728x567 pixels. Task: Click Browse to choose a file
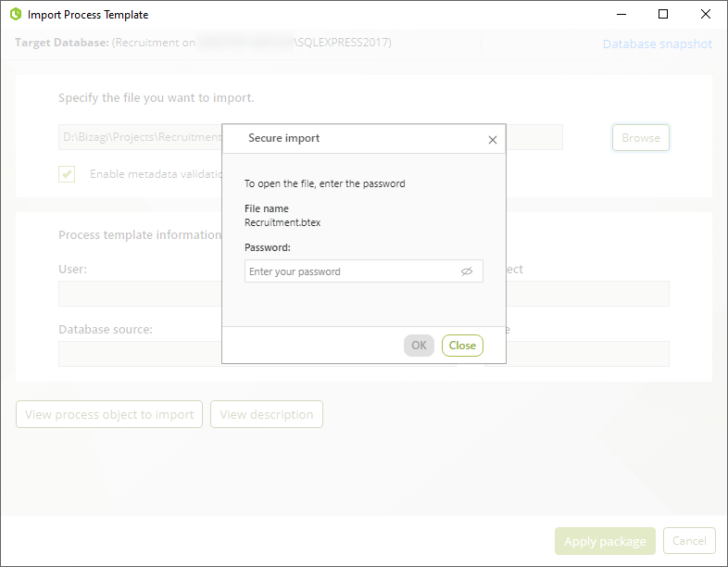pyautogui.click(x=641, y=137)
